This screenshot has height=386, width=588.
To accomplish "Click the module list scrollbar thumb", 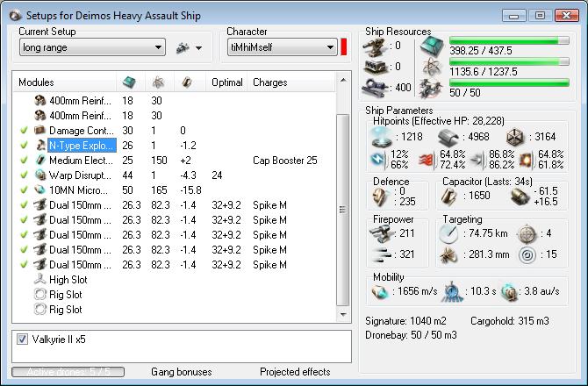I will click(343, 210).
